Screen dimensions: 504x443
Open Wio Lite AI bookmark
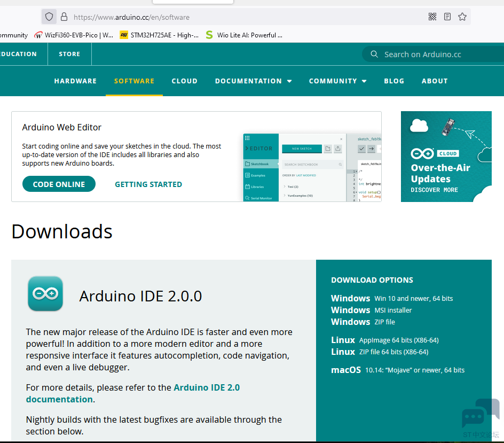[x=245, y=35]
